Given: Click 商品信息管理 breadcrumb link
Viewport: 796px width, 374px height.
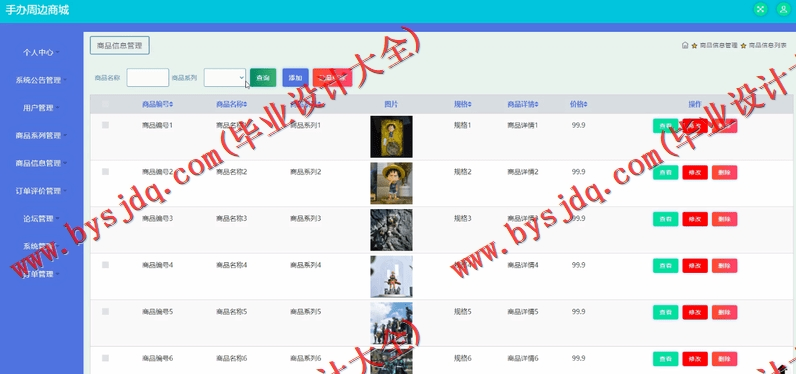Looking at the screenshot, I should (718, 46).
